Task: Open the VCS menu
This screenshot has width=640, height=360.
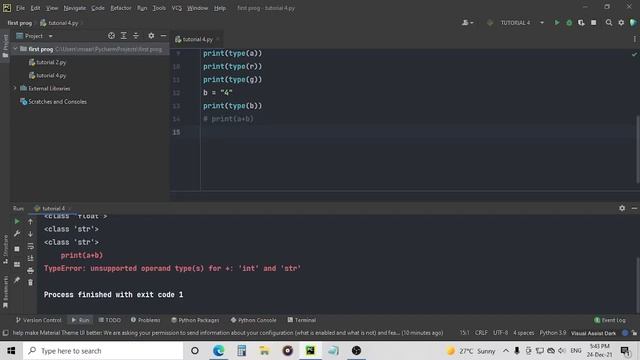Action: [176, 8]
